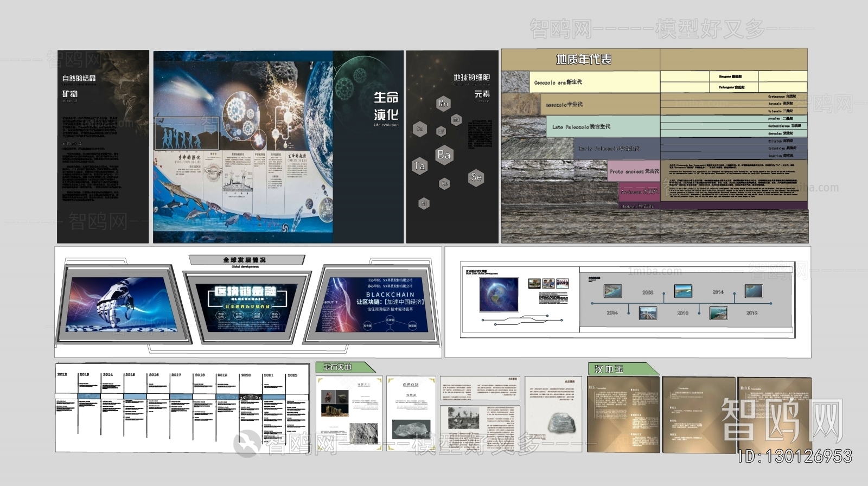The width and height of the screenshot is (868, 486).
Task: Select the 玉石天地 green tab label
Action: (339, 367)
